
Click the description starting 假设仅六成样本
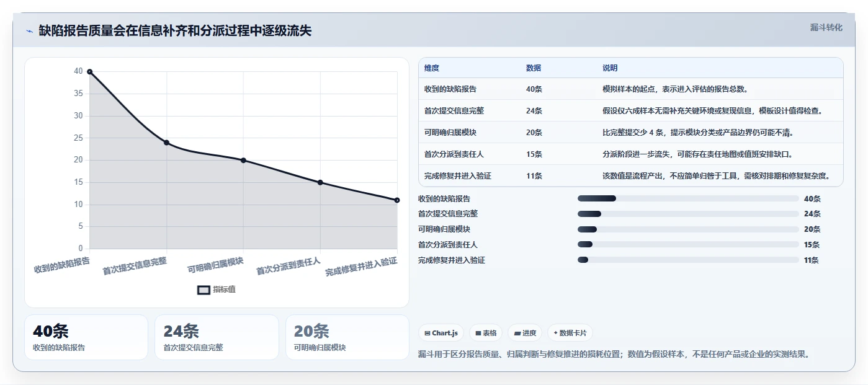[713, 111]
